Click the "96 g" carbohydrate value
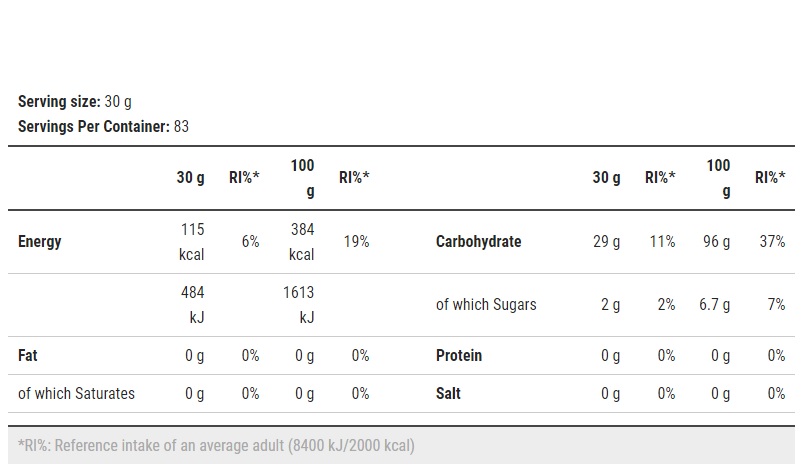The height and width of the screenshot is (472, 809). (x=716, y=242)
